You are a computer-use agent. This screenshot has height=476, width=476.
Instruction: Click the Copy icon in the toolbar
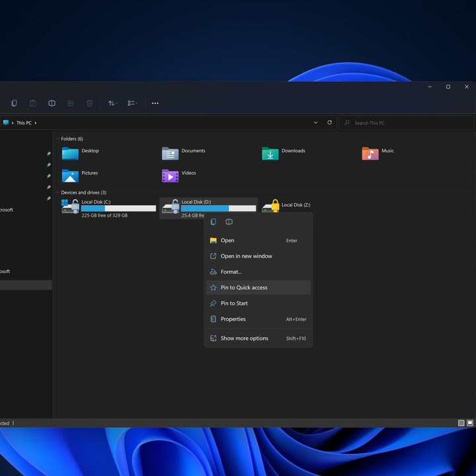14,103
